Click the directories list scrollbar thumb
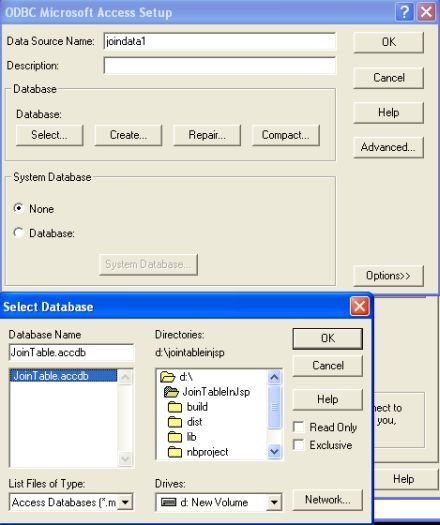This screenshot has height=525, width=440. click(x=274, y=406)
